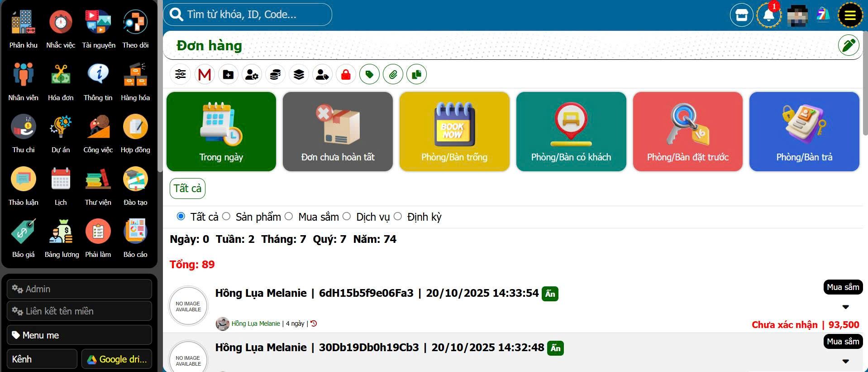Open the yellow hamburger menu
The image size is (868, 372).
click(x=850, y=15)
